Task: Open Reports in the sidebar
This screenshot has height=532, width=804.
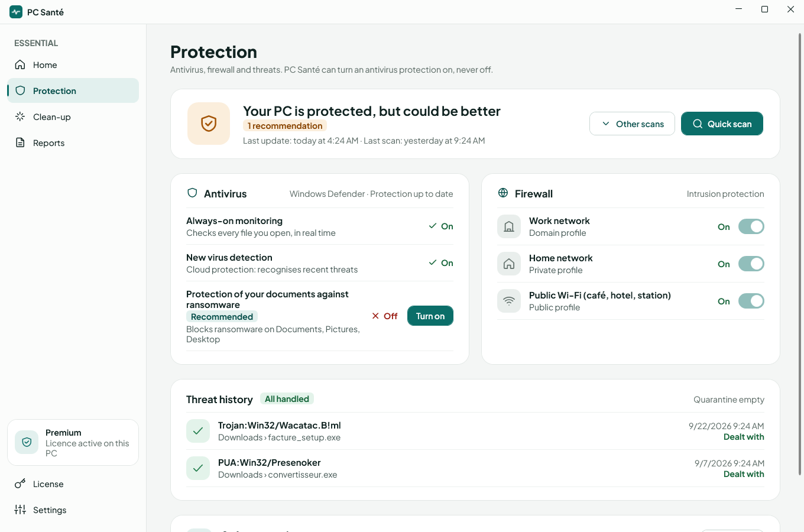Action: pos(73,142)
